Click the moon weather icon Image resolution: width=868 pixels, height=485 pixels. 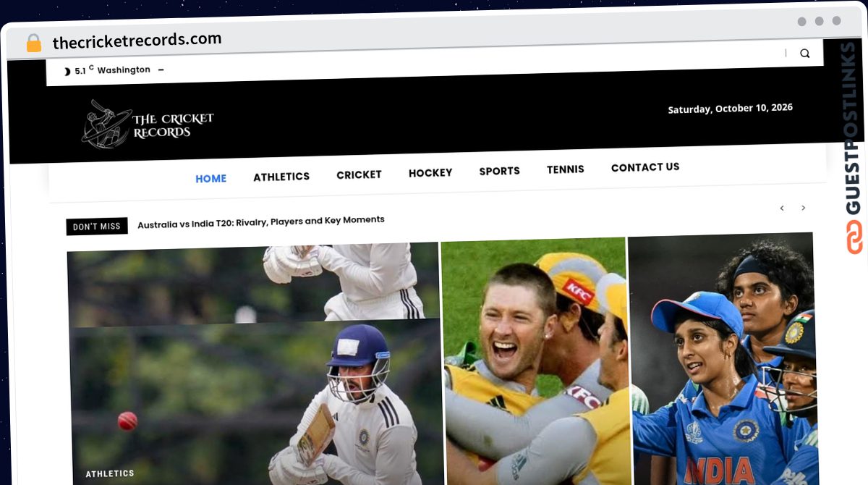pyautogui.click(x=67, y=72)
